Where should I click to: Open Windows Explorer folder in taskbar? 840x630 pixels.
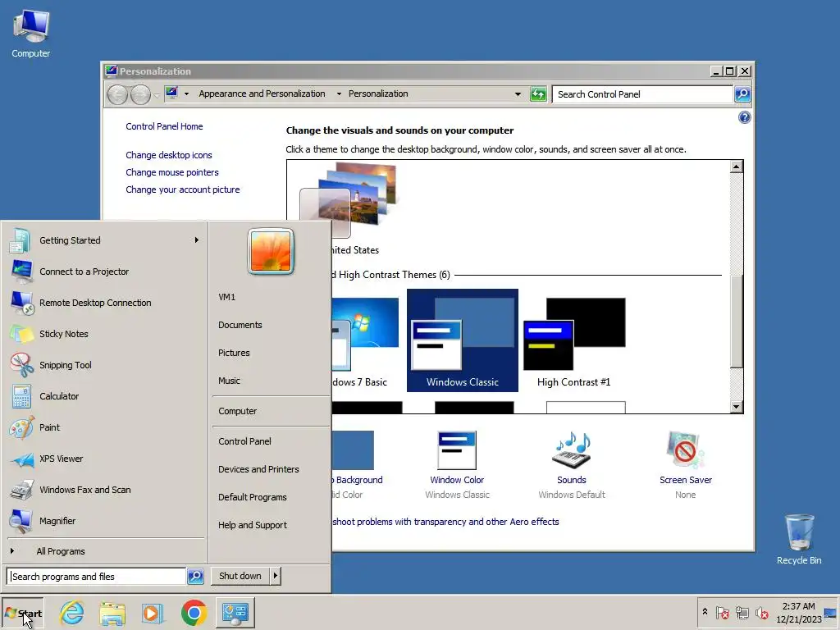(x=112, y=613)
